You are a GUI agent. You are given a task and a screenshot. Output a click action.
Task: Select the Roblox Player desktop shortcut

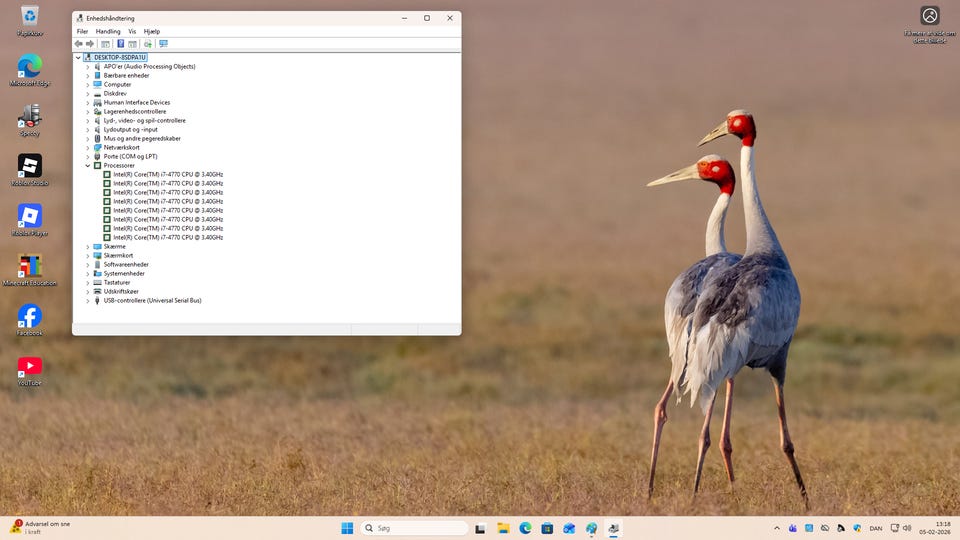tap(29, 220)
